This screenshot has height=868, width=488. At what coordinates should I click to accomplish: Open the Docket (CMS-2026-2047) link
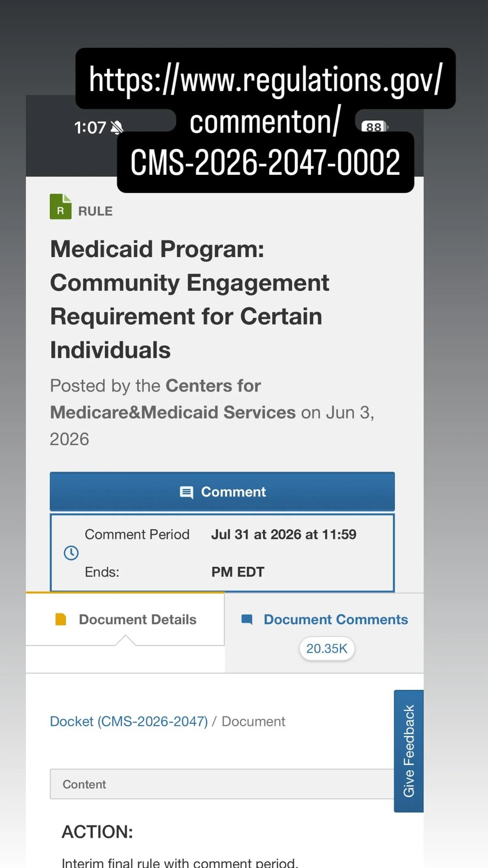[x=129, y=721]
